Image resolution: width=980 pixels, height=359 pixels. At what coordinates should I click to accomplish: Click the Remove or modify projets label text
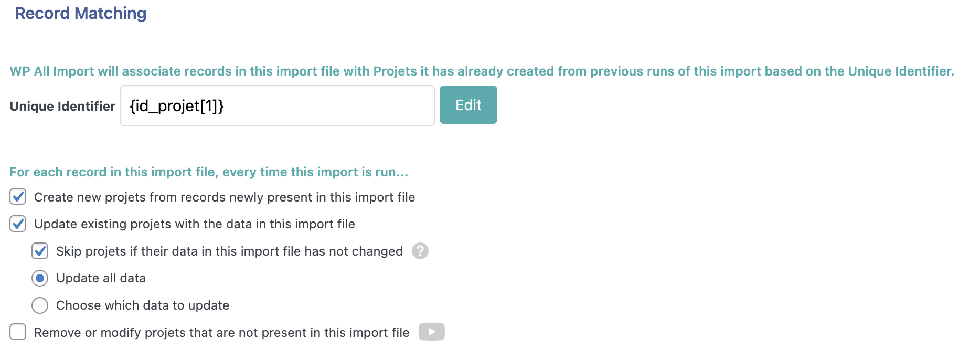coord(222,333)
